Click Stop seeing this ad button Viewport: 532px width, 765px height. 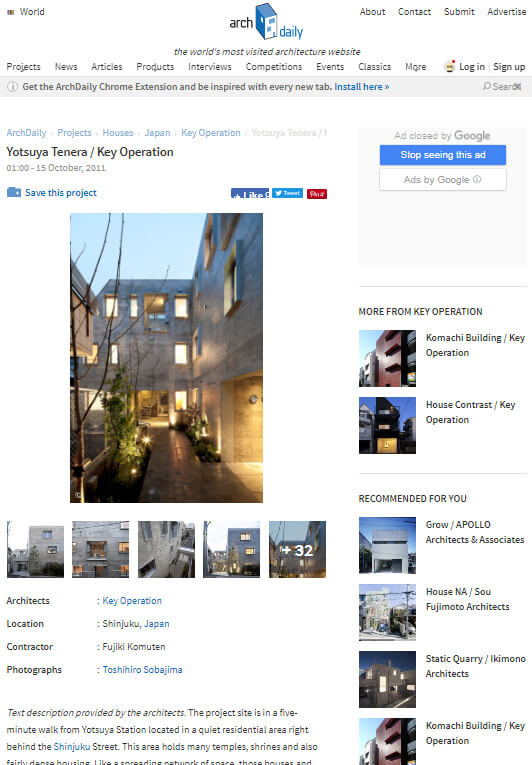coord(443,155)
